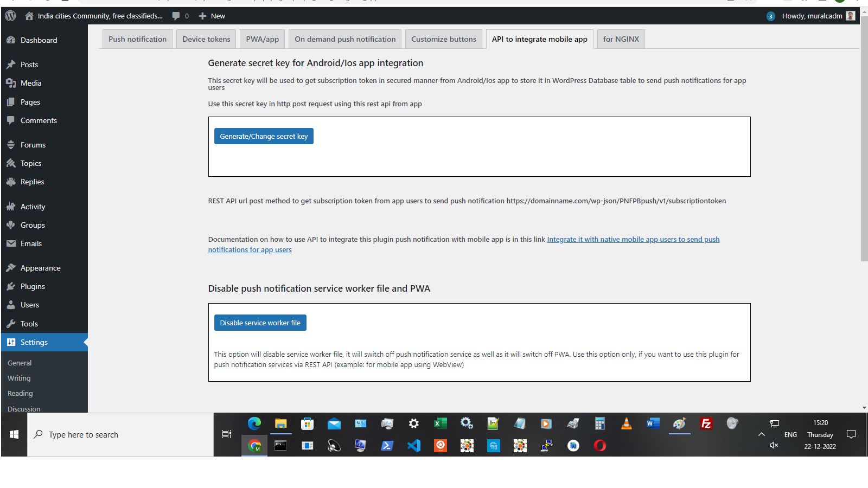Launch VLC media player from taskbar
Screen dimensions: 868x488
(x=626, y=423)
